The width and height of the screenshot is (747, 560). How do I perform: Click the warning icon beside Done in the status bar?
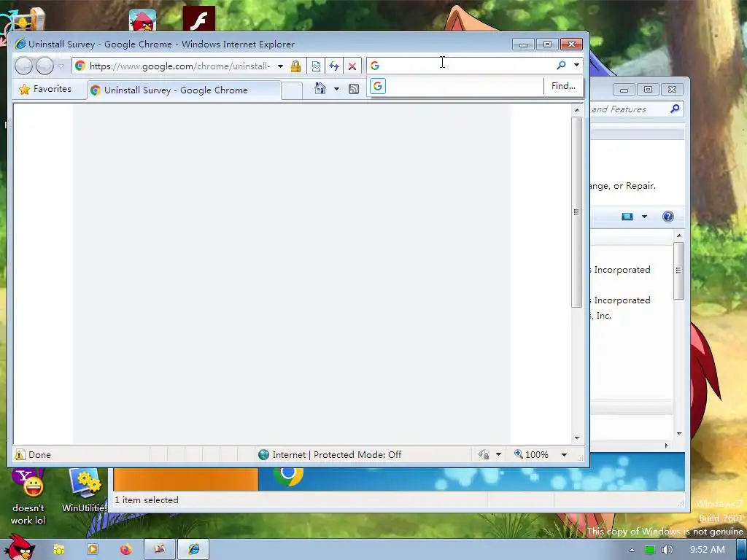point(20,455)
